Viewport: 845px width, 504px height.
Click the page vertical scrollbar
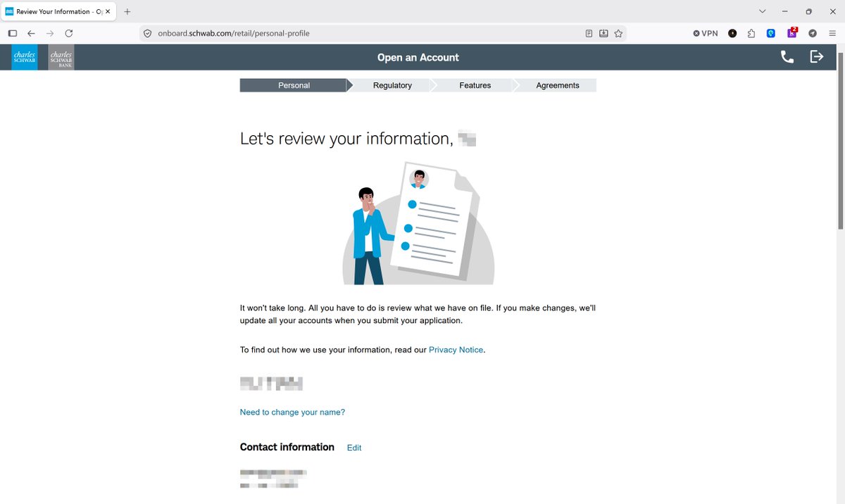coord(840,141)
